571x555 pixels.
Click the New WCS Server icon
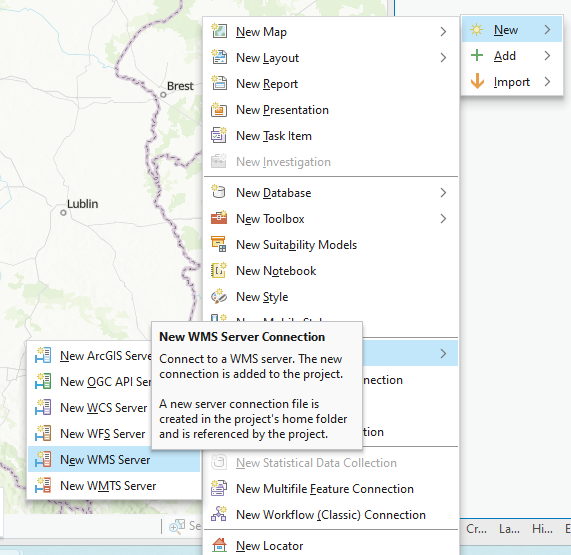(43, 408)
